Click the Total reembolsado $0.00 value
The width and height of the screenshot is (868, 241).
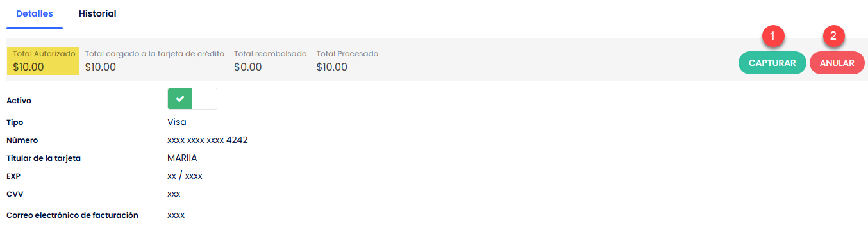tap(248, 67)
